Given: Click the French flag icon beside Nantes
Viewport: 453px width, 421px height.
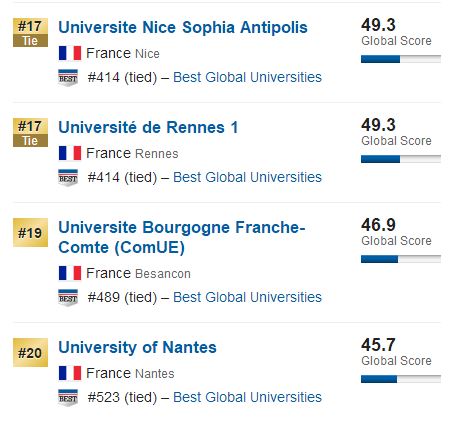Looking at the screenshot, I should click(70, 373).
